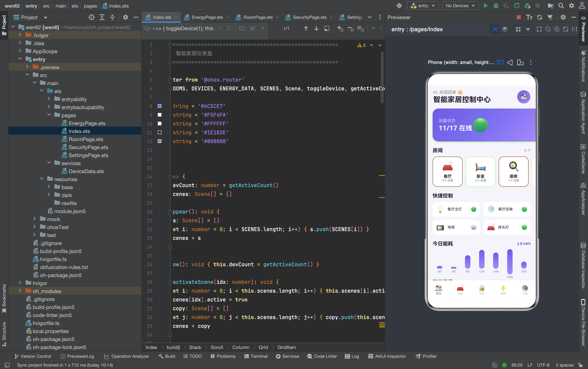Run the entry module with green play button
Screen dimensions: 588x369
coord(485,6)
